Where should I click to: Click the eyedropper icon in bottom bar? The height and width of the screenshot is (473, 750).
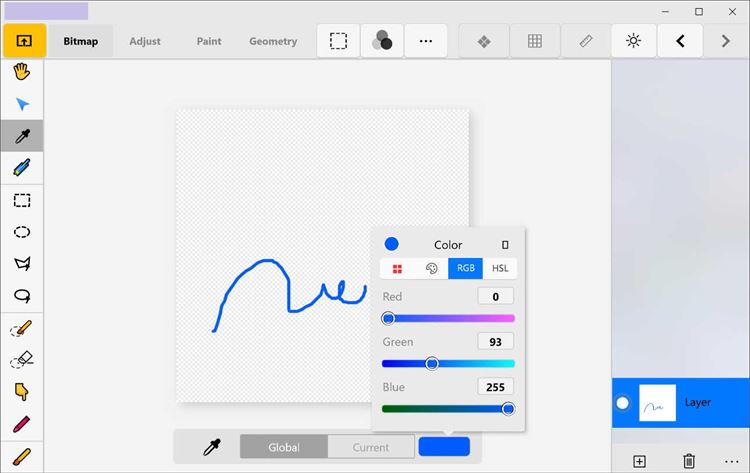[x=212, y=447]
